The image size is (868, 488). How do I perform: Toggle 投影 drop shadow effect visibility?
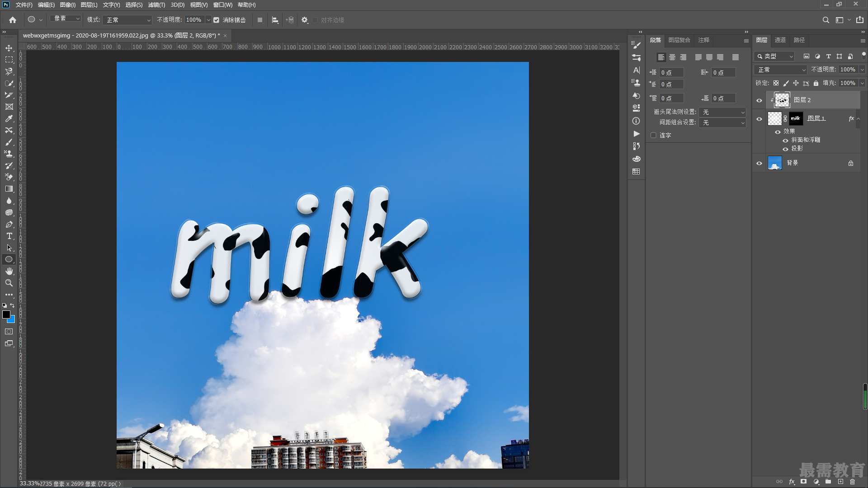pyautogui.click(x=785, y=149)
